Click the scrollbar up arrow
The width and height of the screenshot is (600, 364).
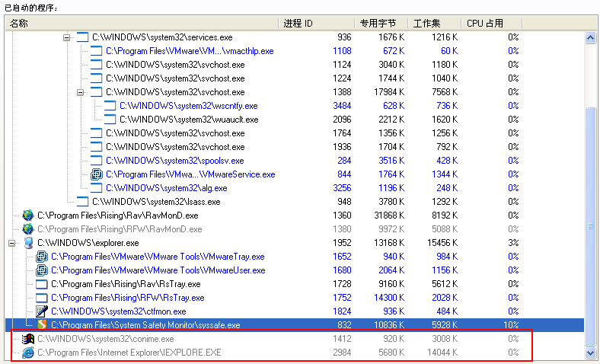pos(590,38)
